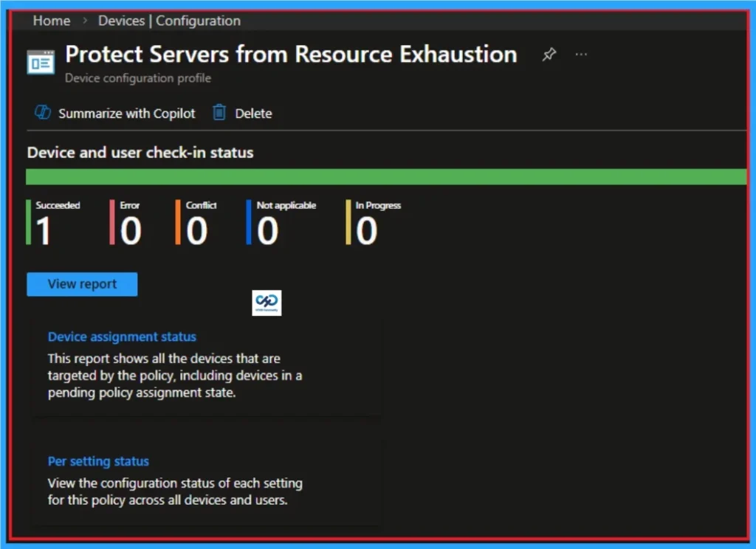Viewport: 756px width, 549px height.
Task: Click the yellow In Progress status indicator bar
Action: point(348,221)
